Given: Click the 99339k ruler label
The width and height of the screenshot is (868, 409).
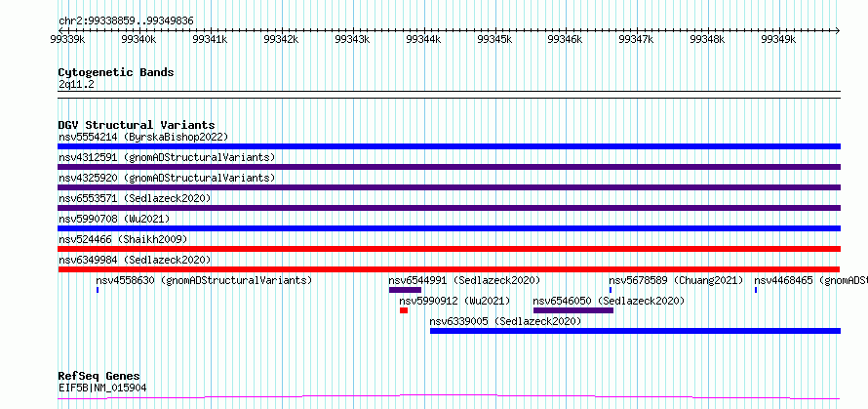Looking at the screenshot, I should coord(67,39).
